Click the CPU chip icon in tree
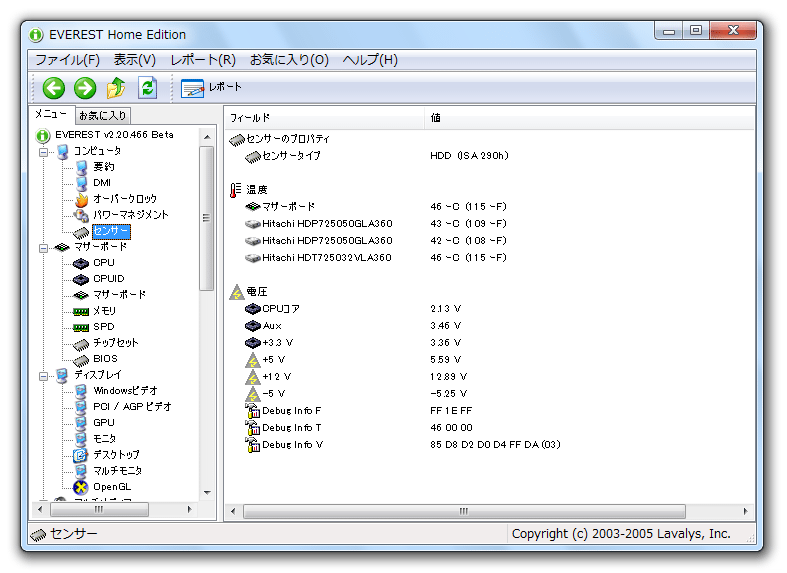This screenshot has width=787, height=573. [80, 263]
